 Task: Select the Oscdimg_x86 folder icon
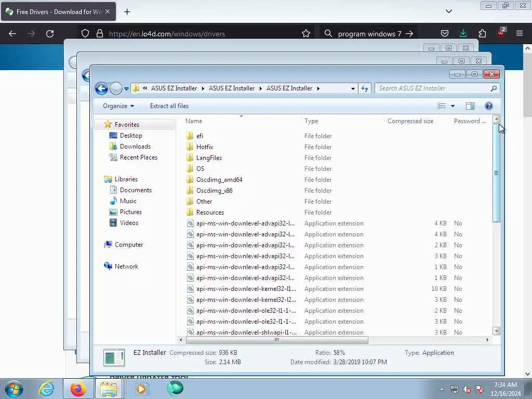click(x=190, y=190)
